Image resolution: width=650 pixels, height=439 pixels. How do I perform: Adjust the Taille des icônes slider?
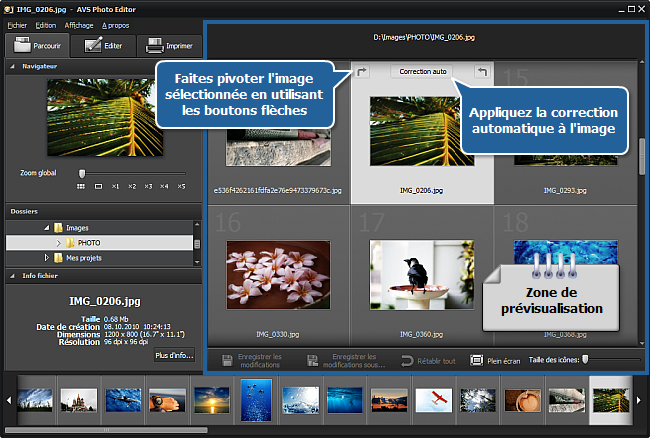[x=585, y=359]
